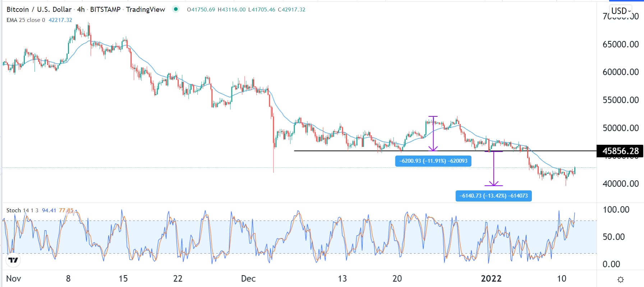644x287 pixels.
Task: Open the USD currency dropdown
Action: click(621, 11)
